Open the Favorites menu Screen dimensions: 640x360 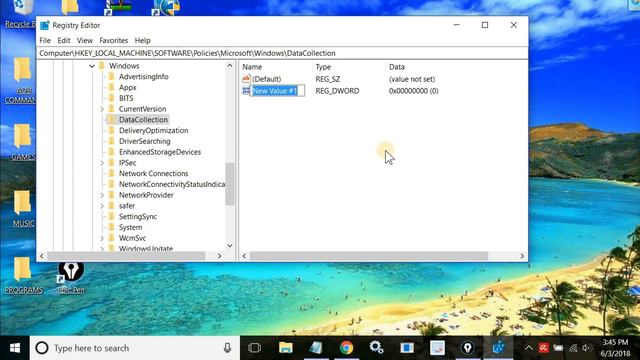click(x=113, y=40)
